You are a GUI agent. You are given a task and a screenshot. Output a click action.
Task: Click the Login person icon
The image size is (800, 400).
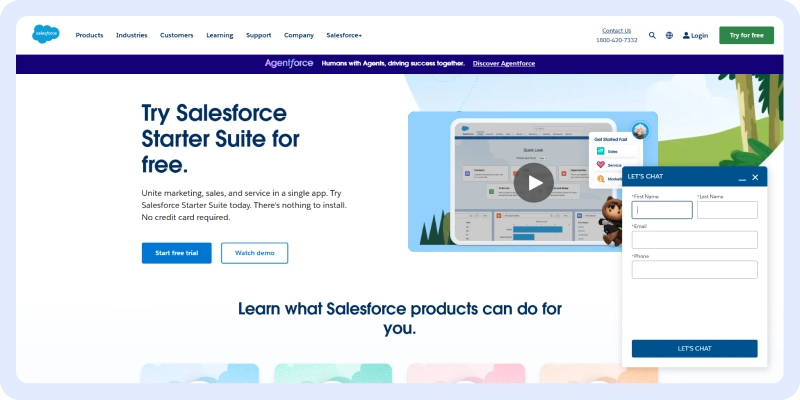(x=686, y=36)
